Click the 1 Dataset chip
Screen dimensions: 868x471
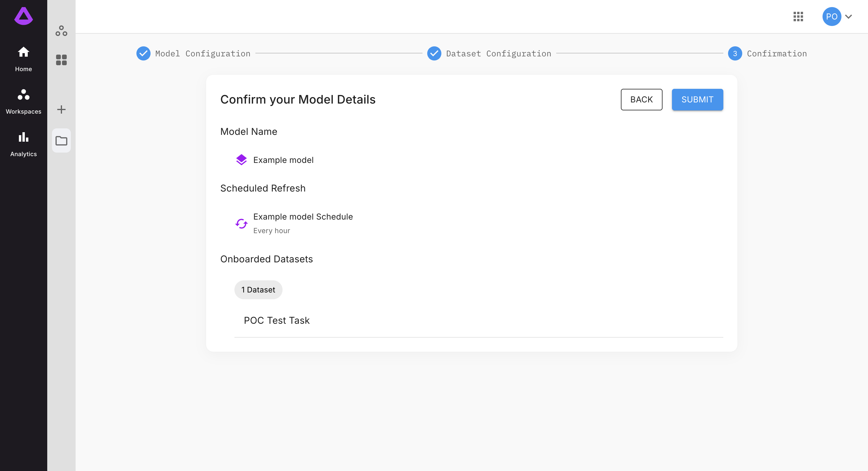[x=258, y=290]
